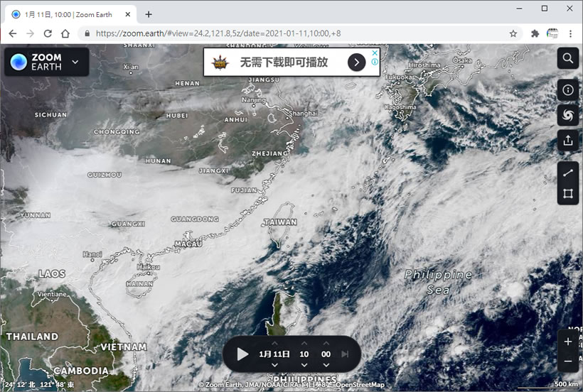The height and width of the screenshot is (392, 583).
Task: View site info via padlock icon
Action: click(x=87, y=33)
